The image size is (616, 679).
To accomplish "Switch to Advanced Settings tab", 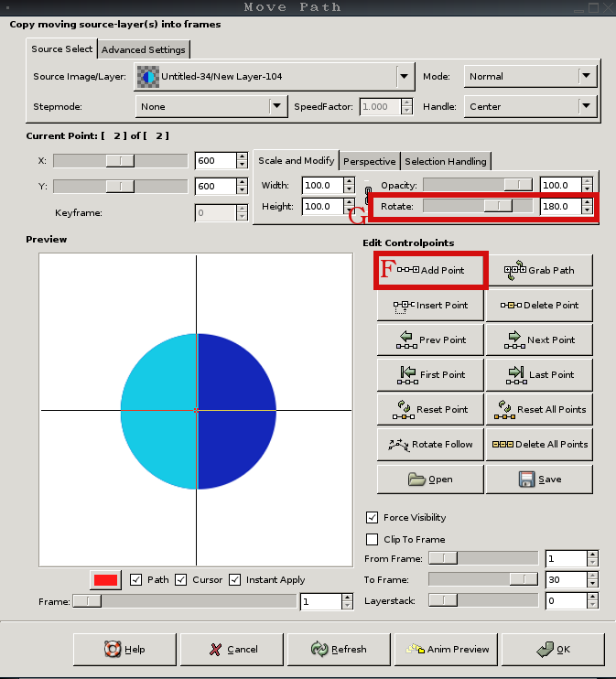I will click(x=144, y=49).
